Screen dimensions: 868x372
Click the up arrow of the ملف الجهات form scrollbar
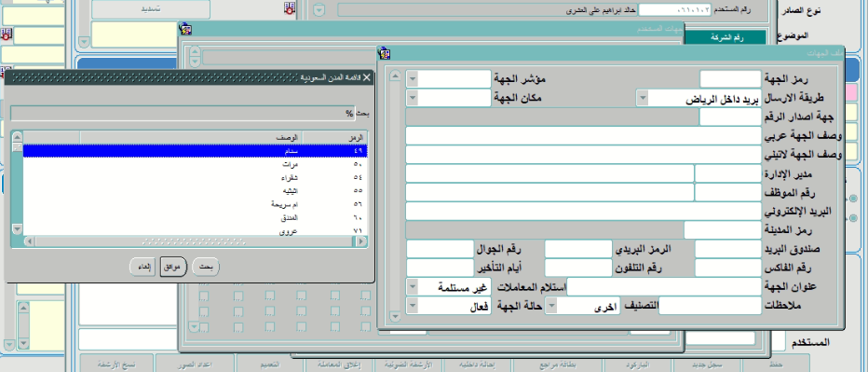pyautogui.click(x=395, y=76)
